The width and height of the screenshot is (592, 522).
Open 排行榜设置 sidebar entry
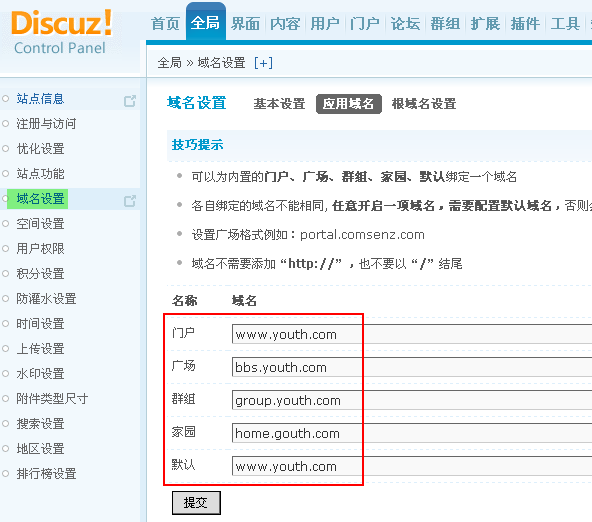click(x=46, y=474)
